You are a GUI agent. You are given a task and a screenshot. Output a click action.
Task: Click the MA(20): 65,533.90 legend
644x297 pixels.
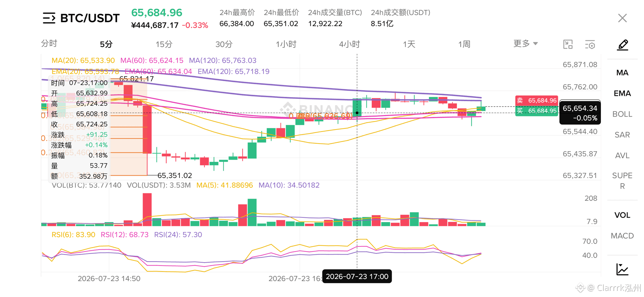(83, 61)
